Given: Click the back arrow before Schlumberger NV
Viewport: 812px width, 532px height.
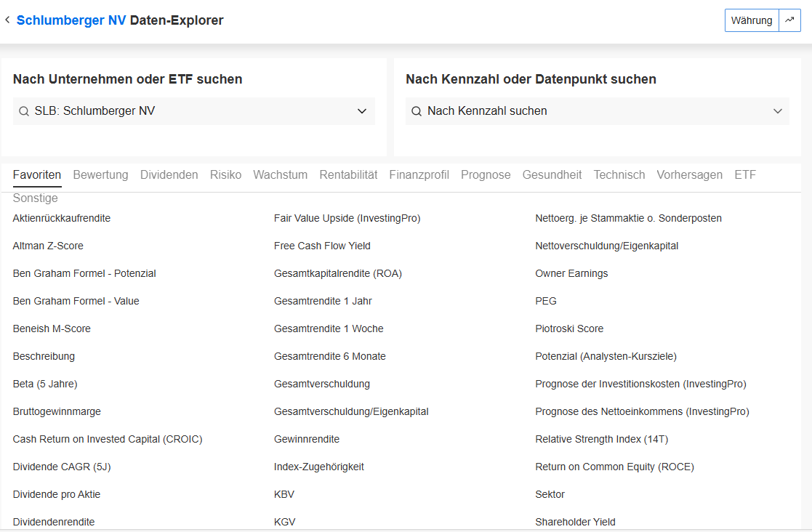Looking at the screenshot, I should click(x=7, y=20).
